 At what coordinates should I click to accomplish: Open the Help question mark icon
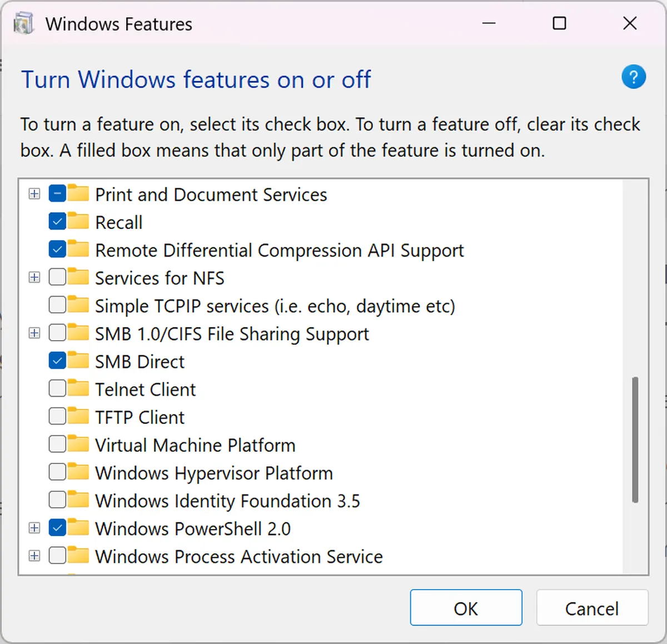(x=633, y=77)
